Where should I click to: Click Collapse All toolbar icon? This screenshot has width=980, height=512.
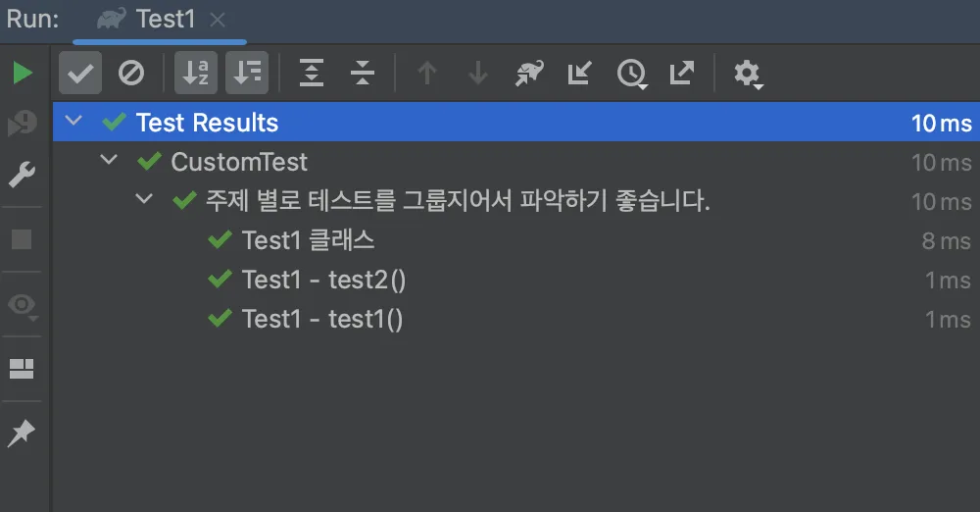(x=362, y=74)
